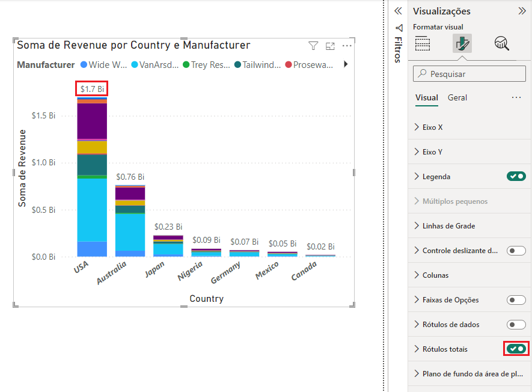
Task: Enable Controle deslizante toggle
Action: 516,251
